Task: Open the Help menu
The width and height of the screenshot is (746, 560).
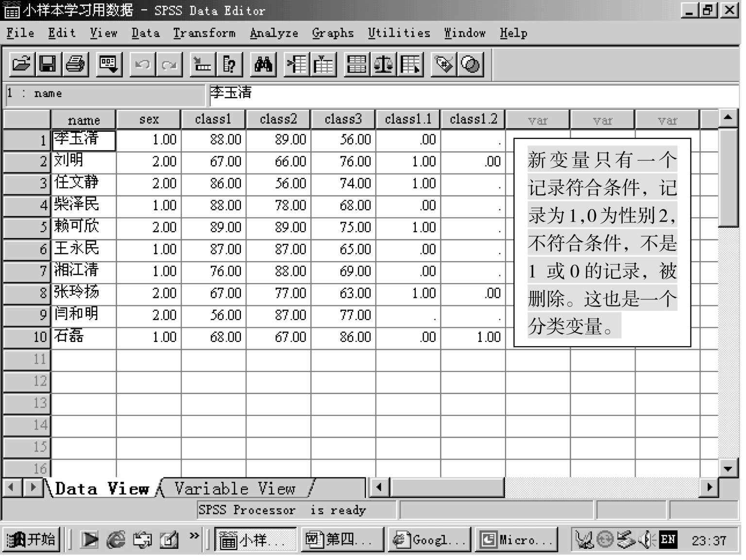Action: pos(513,33)
